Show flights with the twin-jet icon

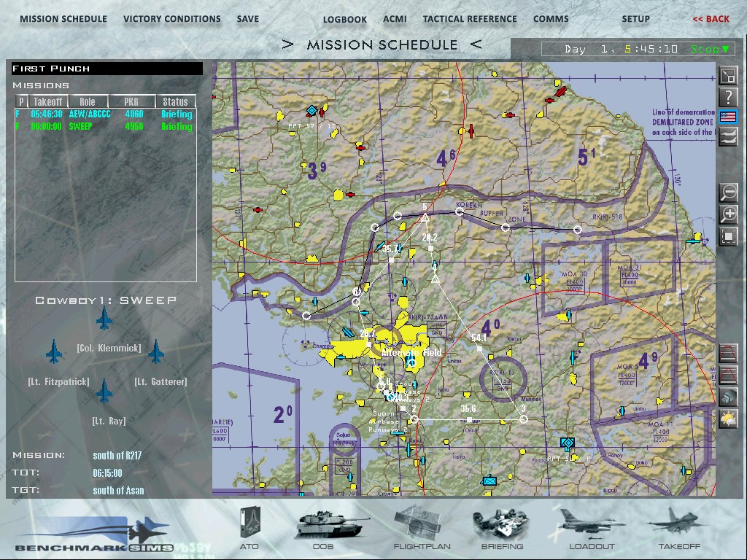tap(728, 138)
